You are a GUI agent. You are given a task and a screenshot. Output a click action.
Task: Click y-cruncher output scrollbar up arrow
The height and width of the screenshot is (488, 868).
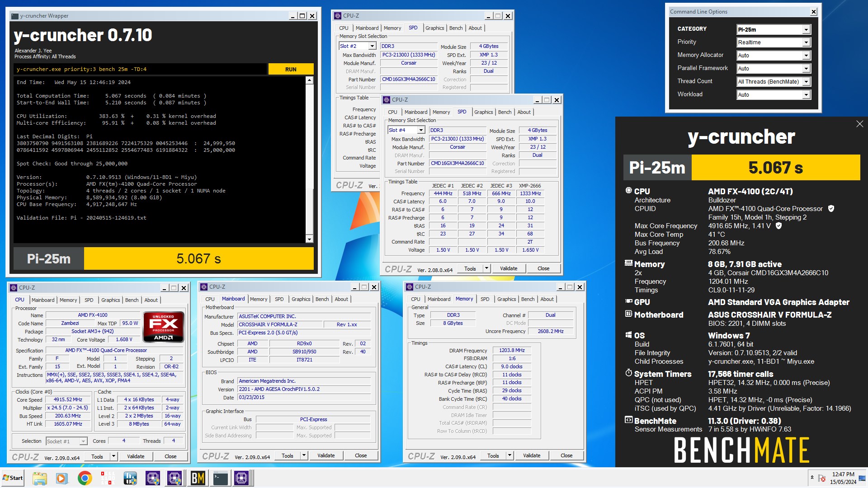[309, 80]
